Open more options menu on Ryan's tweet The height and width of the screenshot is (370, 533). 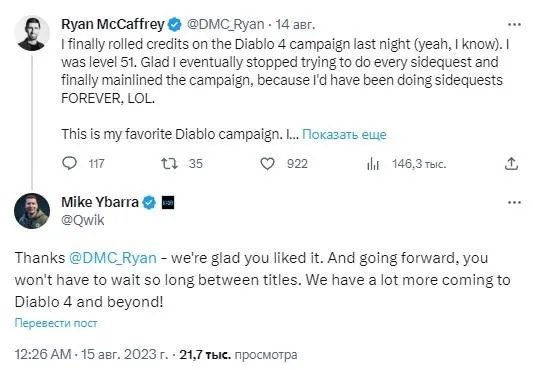[x=514, y=24]
